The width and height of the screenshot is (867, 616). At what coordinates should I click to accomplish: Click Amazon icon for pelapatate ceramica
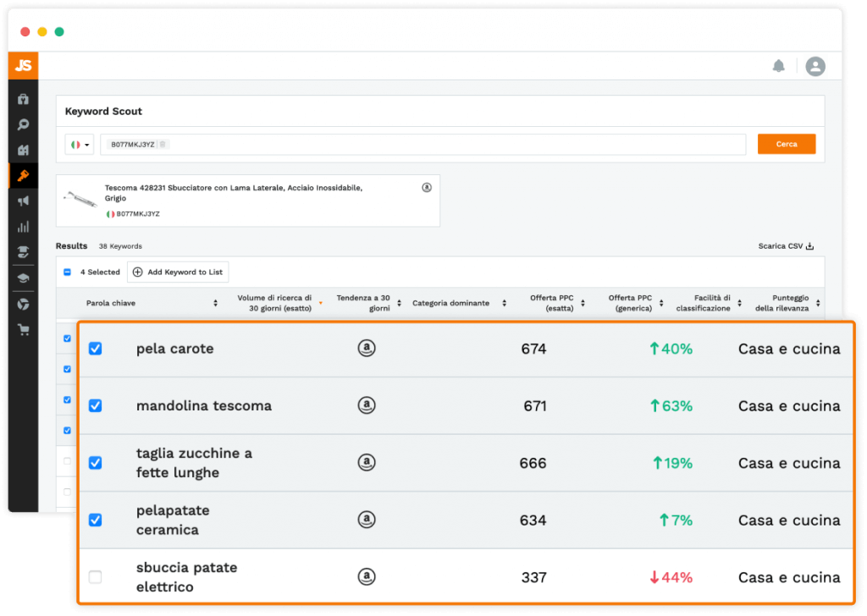tap(367, 520)
